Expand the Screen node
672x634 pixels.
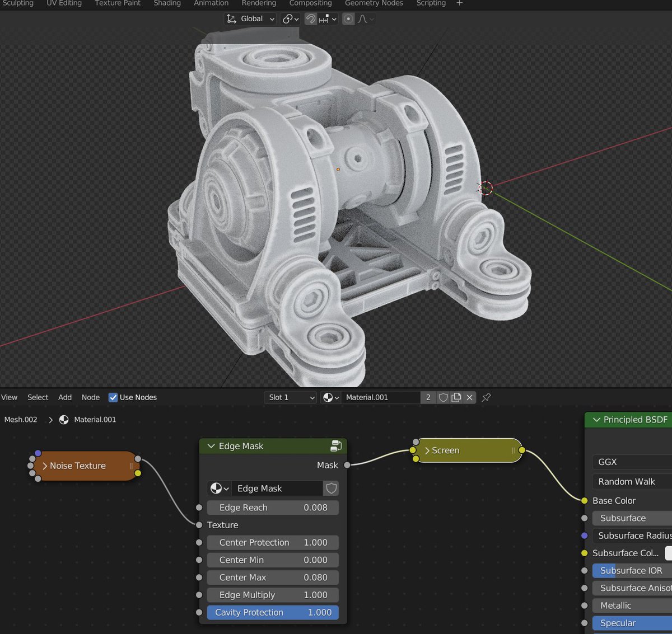tap(427, 450)
